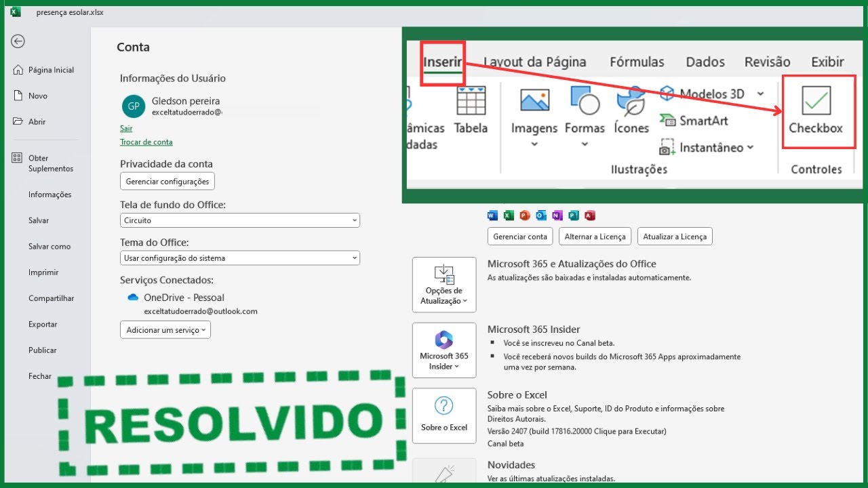
Task: Expand the Imagens dropdown arrow
Action: click(x=534, y=144)
